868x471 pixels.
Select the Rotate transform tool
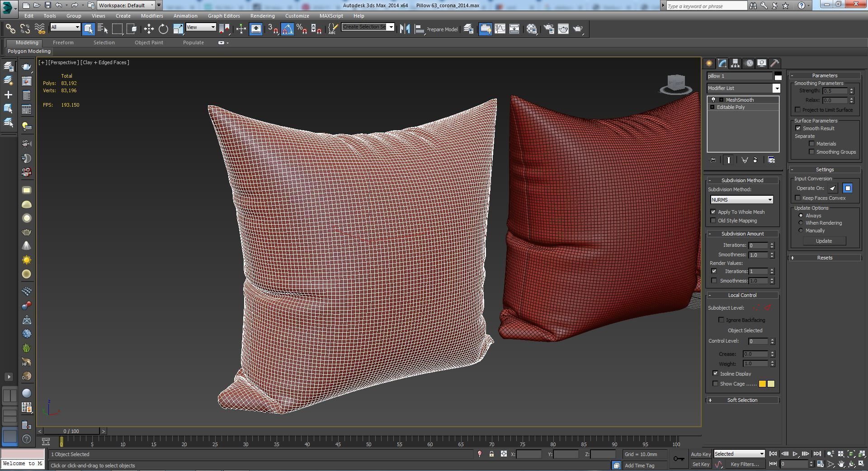[x=163, y=29]
